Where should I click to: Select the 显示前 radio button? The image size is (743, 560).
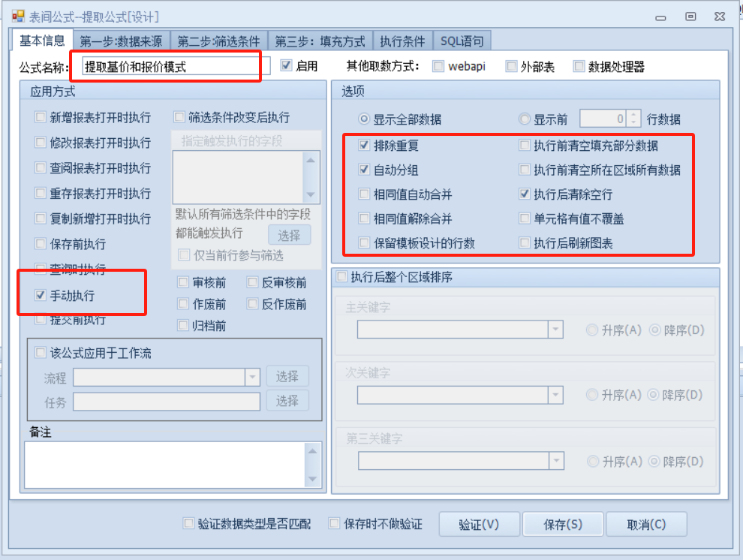[x=525, y=119]
